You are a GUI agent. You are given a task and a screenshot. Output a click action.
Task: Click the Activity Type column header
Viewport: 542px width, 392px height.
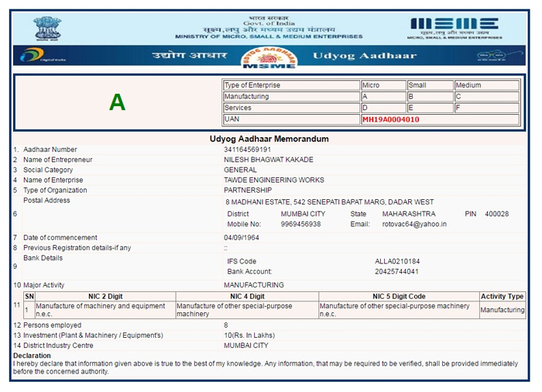pos(503,297)
